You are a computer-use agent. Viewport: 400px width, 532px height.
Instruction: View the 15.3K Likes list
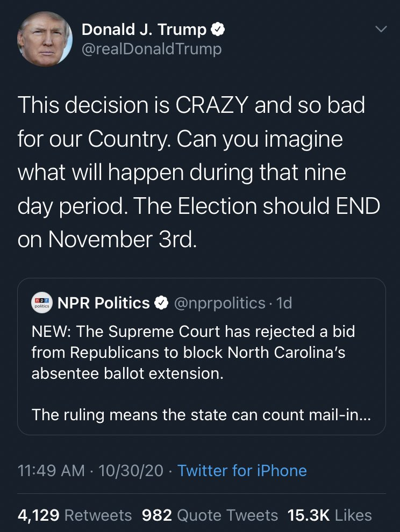point(330,515)
